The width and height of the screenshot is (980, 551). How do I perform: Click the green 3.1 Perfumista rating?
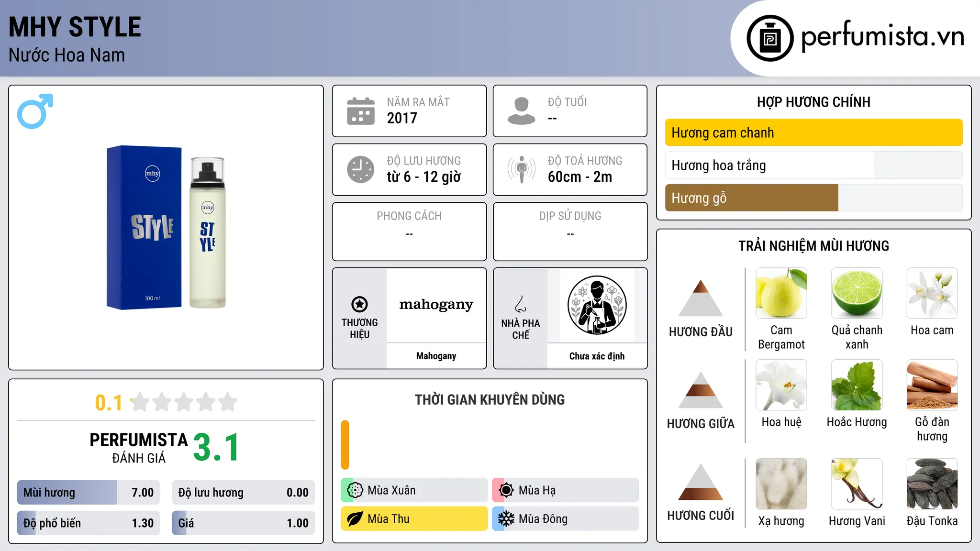(x=216, y=448)
